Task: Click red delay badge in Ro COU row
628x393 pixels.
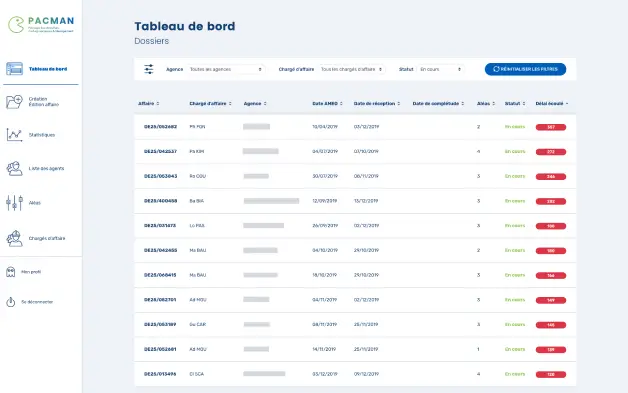Action: (551, 177)
